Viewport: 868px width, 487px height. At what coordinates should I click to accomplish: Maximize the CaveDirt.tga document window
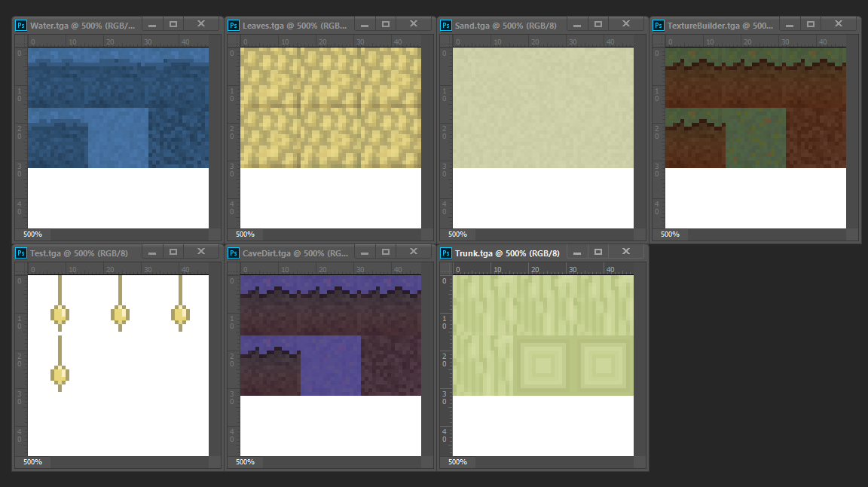[386, 252]
